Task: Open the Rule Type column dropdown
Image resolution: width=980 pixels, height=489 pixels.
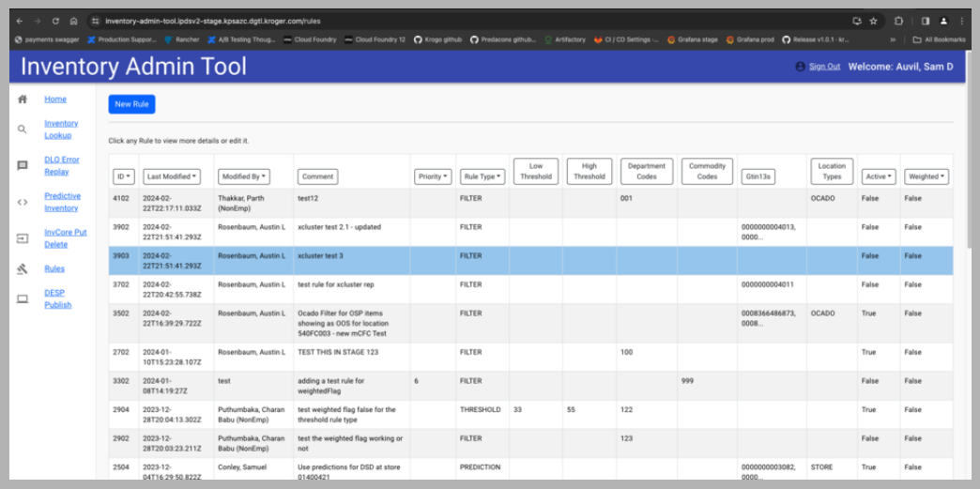Action: (x=482, y=177)
